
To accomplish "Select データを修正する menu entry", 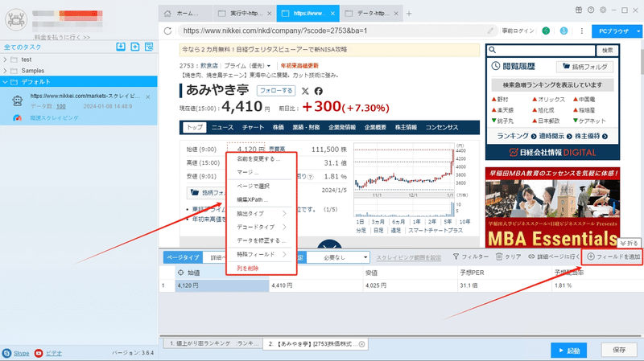I will (x=261, y=240).
